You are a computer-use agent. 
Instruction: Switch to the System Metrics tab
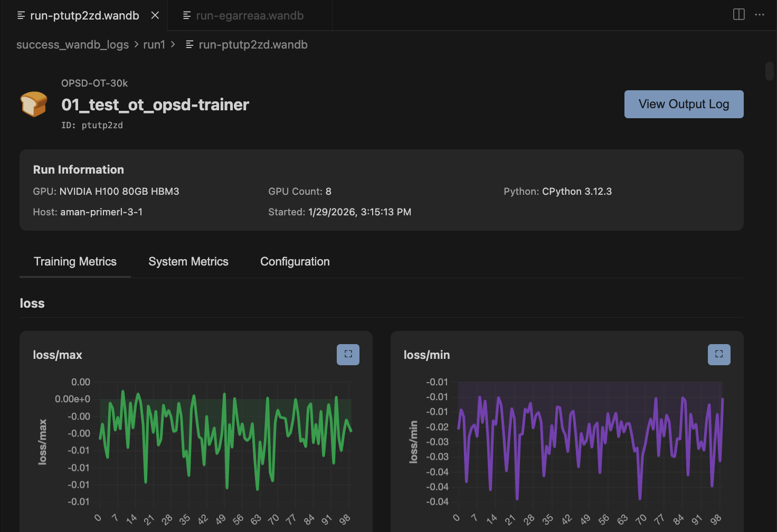188,261
